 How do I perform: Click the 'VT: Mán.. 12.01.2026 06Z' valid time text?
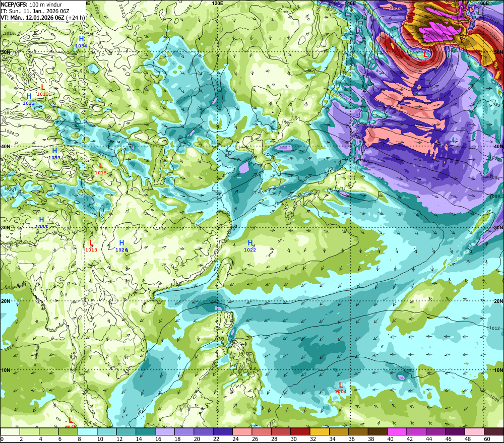point(32,18)
